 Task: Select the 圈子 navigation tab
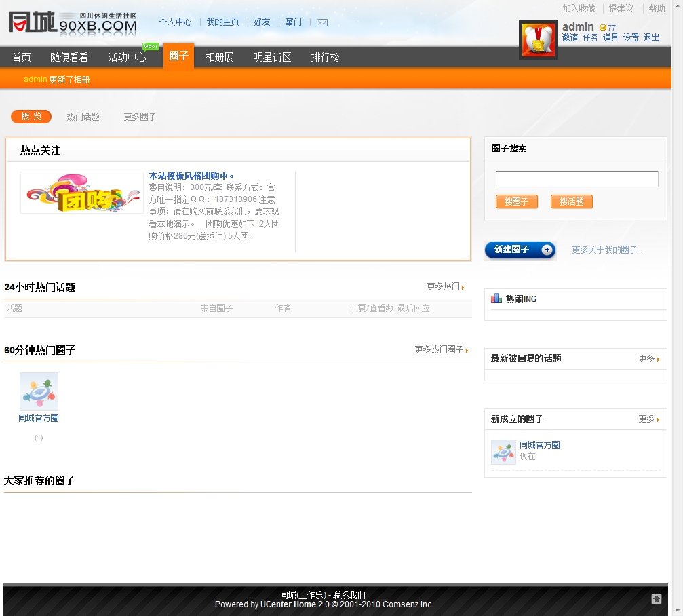click(178, 56)
